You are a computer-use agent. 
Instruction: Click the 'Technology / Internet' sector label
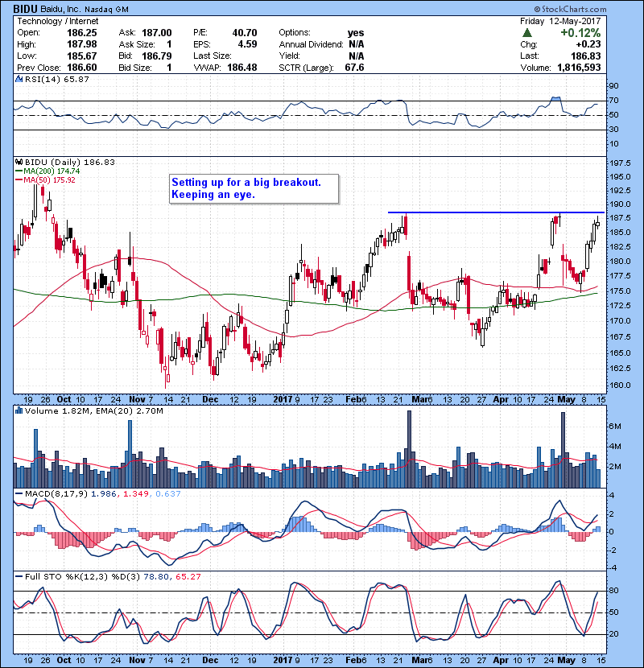click(57, 21)
